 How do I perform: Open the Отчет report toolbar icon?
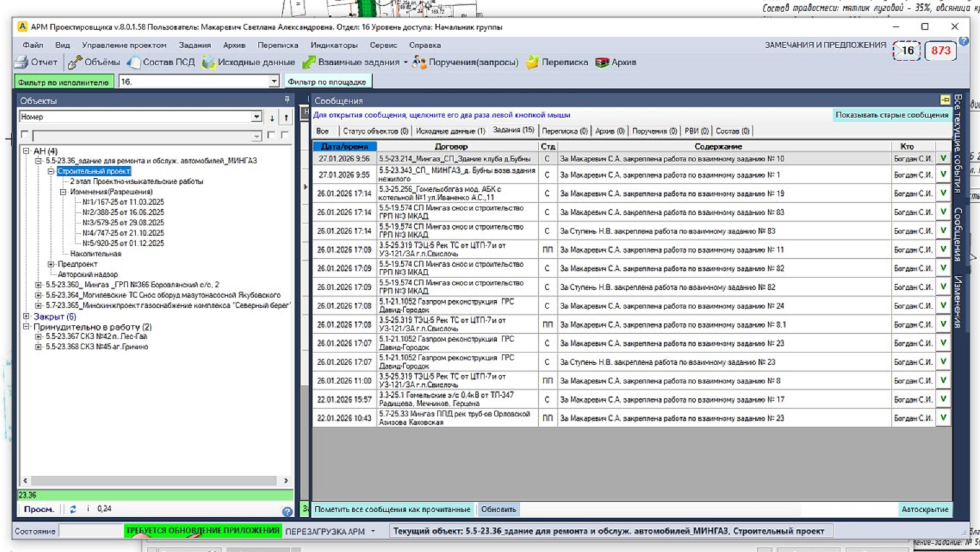[22, 63]
